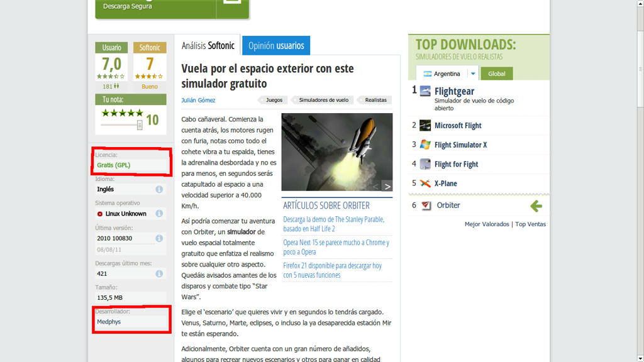Click the Realistas category tag
The image size is (644, 362).
(x=375, y=100)
